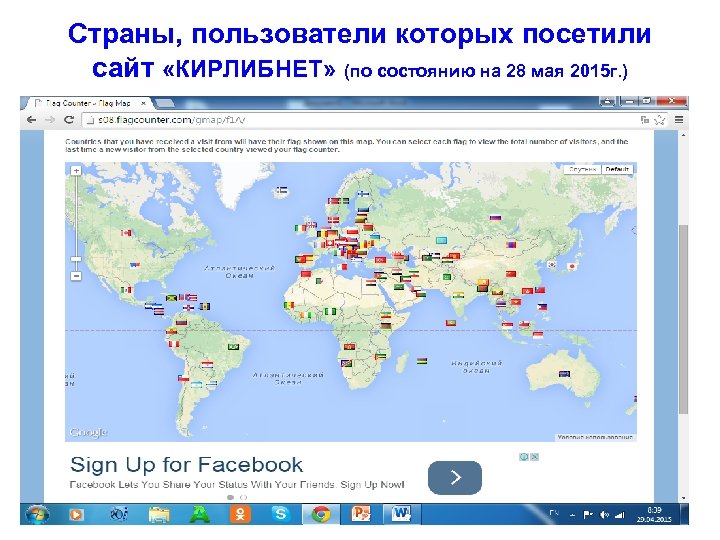Image resolution: width=720 pixels, height=540 pixels.
Task: Open the Windows Start menu
Action: (x=37, y=514)
